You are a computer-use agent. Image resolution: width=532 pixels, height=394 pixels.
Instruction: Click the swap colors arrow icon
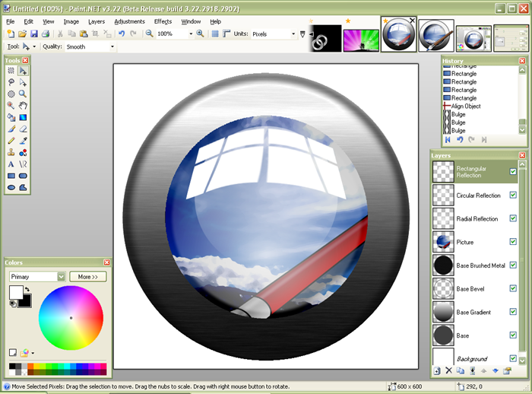[x=27, y=289]
